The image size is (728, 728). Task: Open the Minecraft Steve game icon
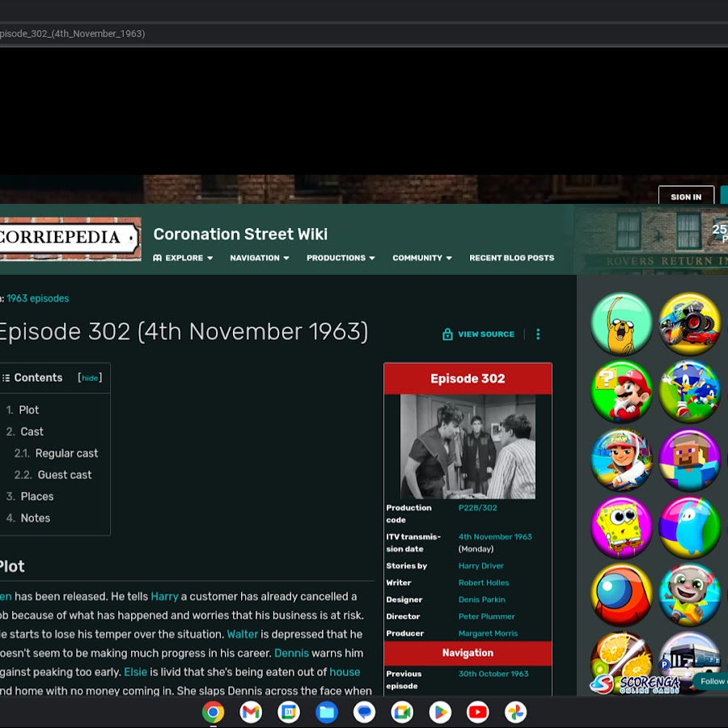click(689, 459)
